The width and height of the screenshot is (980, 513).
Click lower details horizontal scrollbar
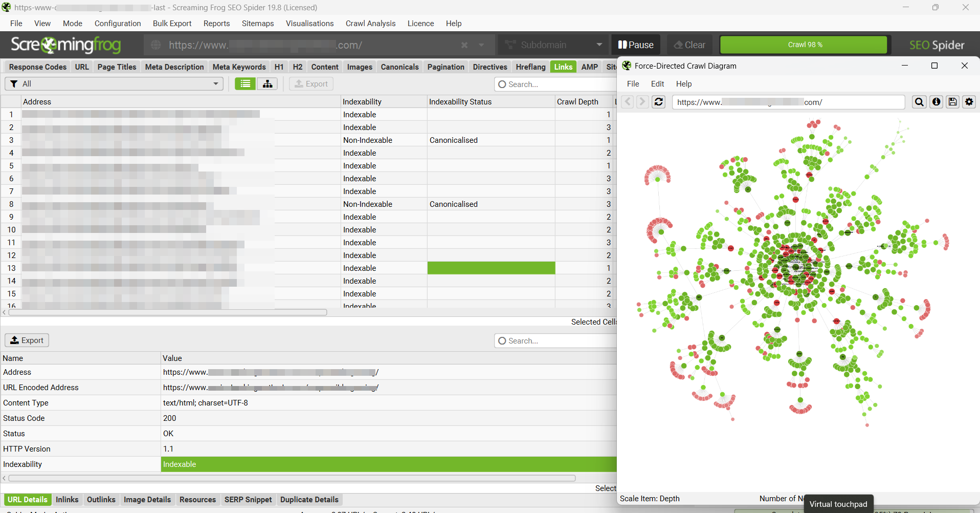(x=292, y=478)
